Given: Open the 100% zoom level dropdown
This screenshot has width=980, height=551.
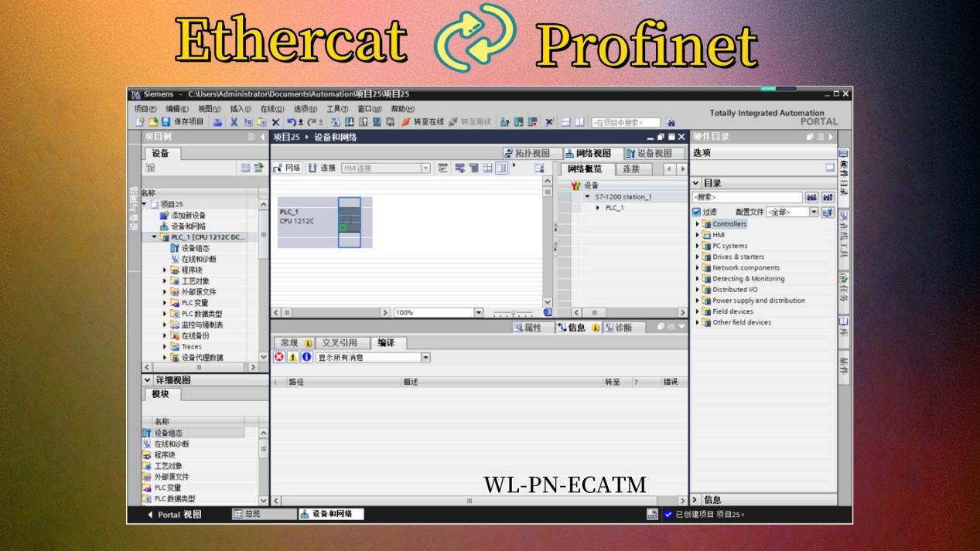Looking at the screenshot, I should tap(478, 312).
